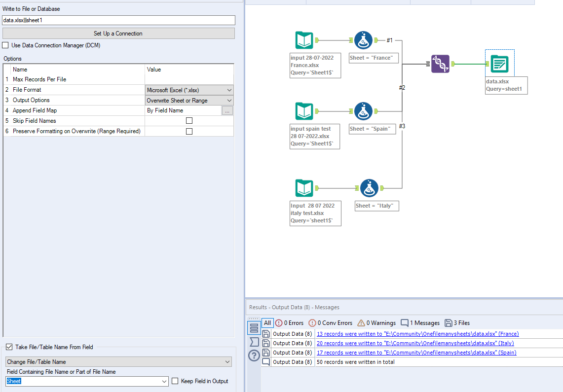Open the File Format dropdown
Viewport: 563px width, 392px height.
(189, 90)
